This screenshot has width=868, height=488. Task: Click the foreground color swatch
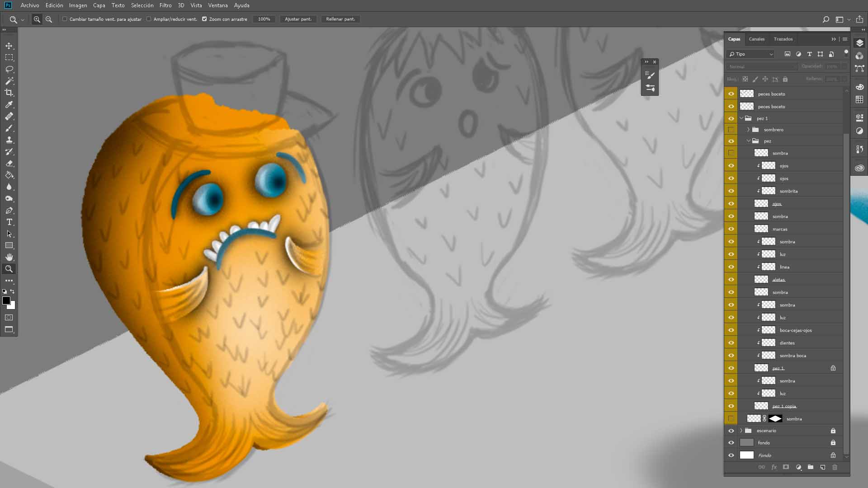click(6, 300)
